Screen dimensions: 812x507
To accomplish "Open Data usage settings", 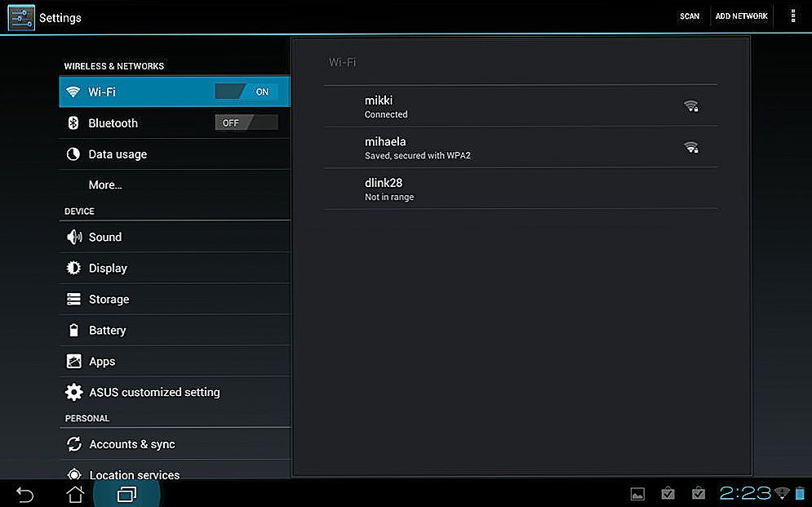I will point(175,153).
